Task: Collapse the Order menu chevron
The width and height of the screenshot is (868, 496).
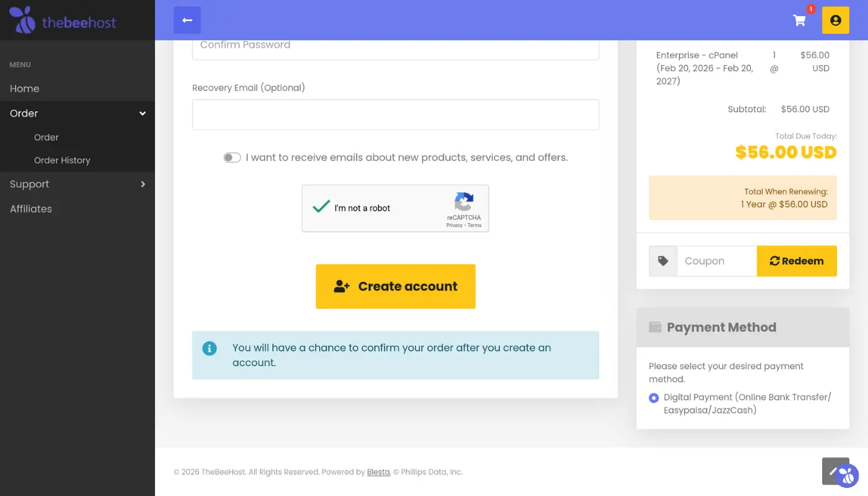Action: click(x=143, y=113)
